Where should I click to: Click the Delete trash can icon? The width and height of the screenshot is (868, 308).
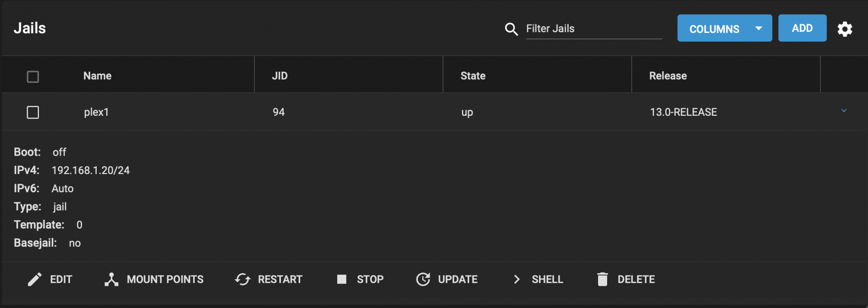pos(602,280)
